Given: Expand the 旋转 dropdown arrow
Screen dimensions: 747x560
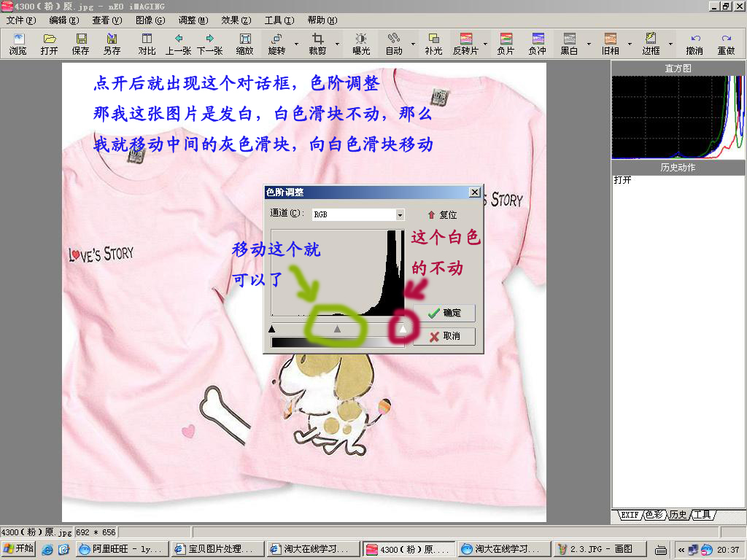Looking at the screenshot, I should pyautogui.click(x=296, y=44).
